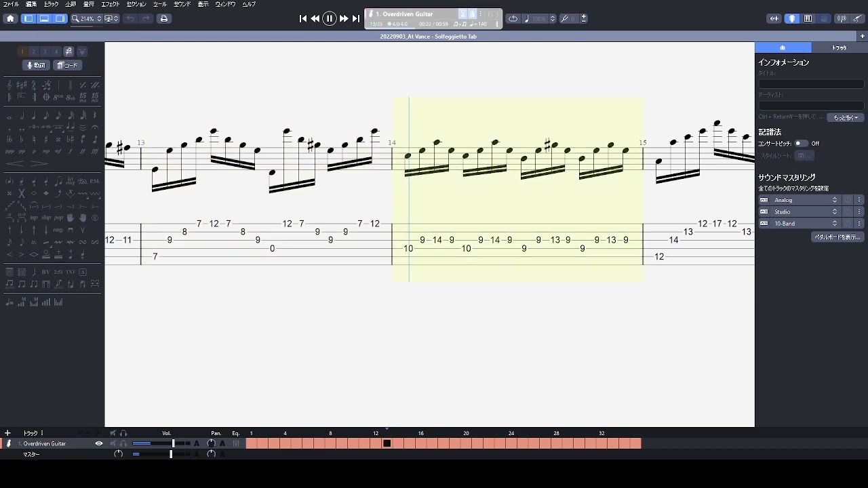Toggle the コンサートピッチ concert pitch switch

click(x=802, y=144)
